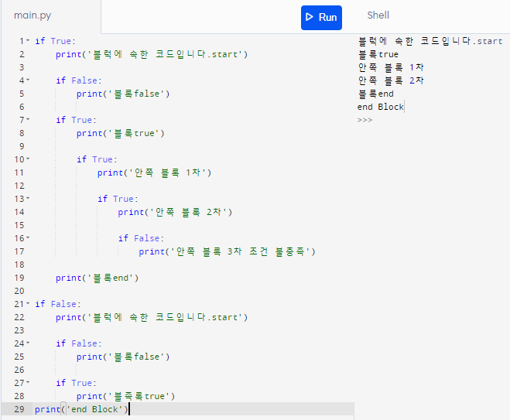Click print('안쪽 블록 3차 조건 불충족') on line 17

(x=227, y=251)
